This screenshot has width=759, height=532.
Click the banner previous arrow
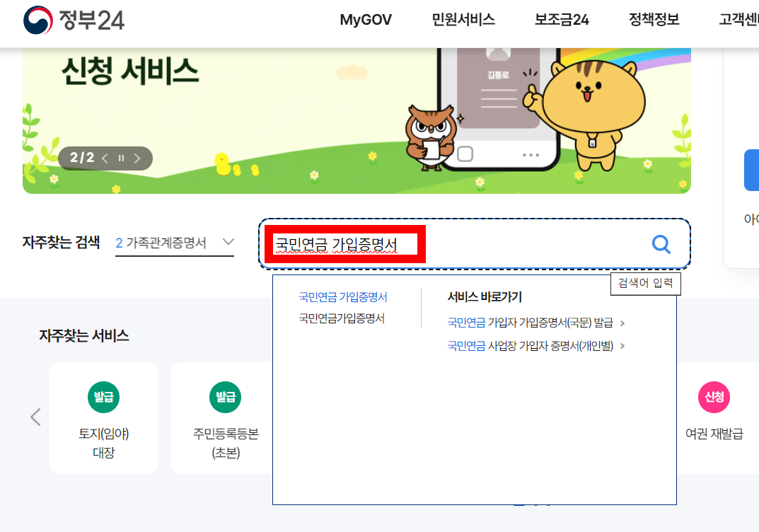[x=105, y=158]
